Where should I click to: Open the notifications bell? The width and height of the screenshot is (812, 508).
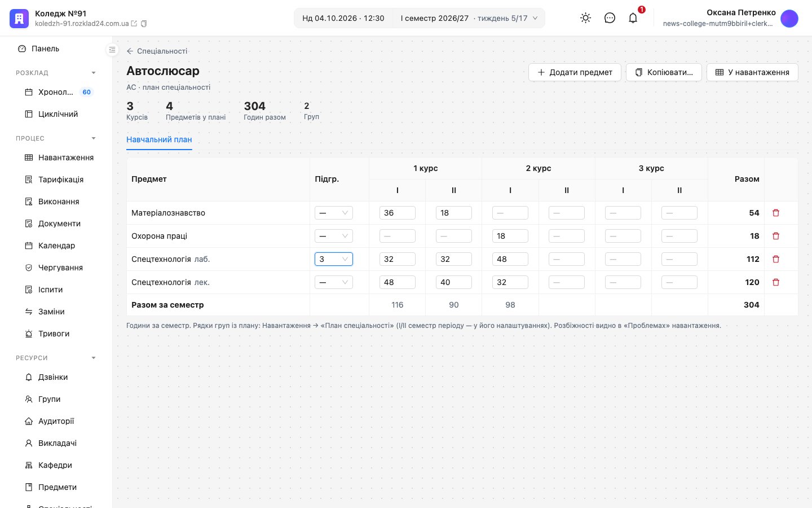[x=633, y=18]
